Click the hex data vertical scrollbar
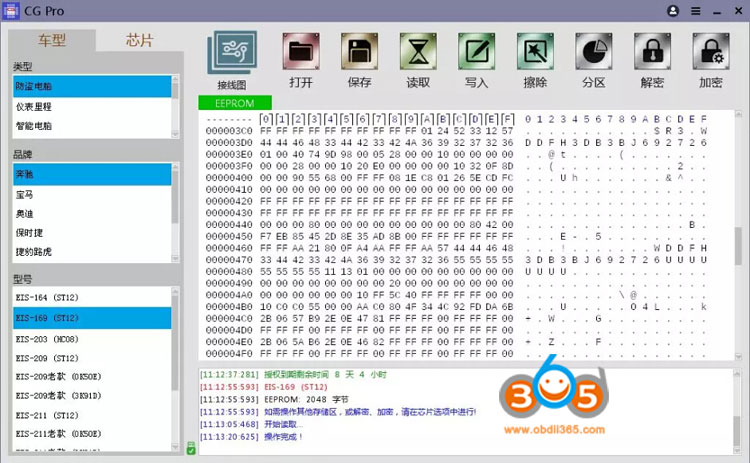750x463 pixels. 739,240
